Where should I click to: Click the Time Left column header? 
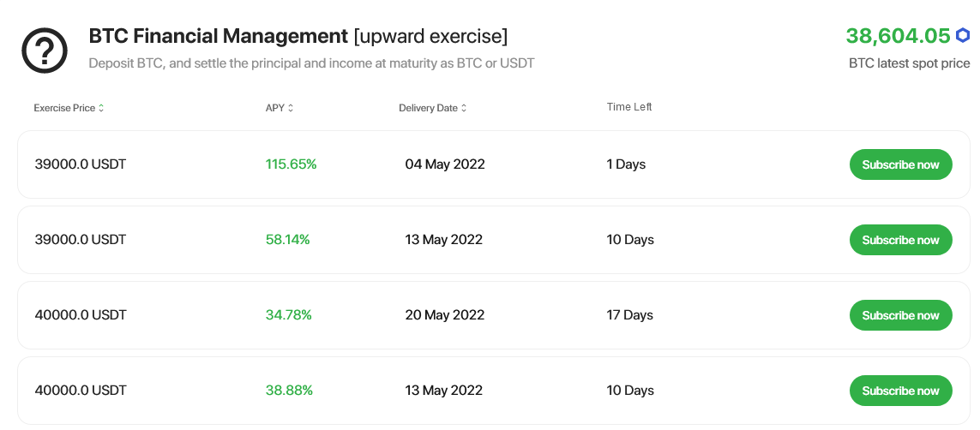click(x=629, y=107)
